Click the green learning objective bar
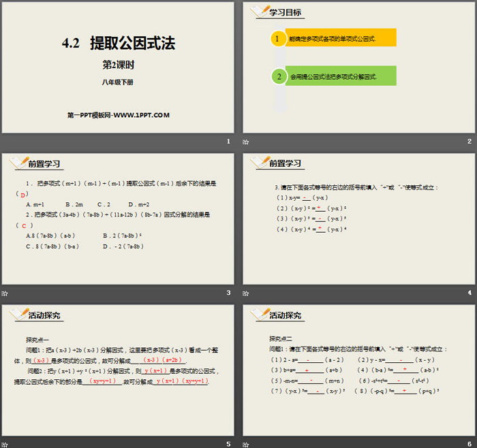Screen dimensions: 477x448 point(339,76)
